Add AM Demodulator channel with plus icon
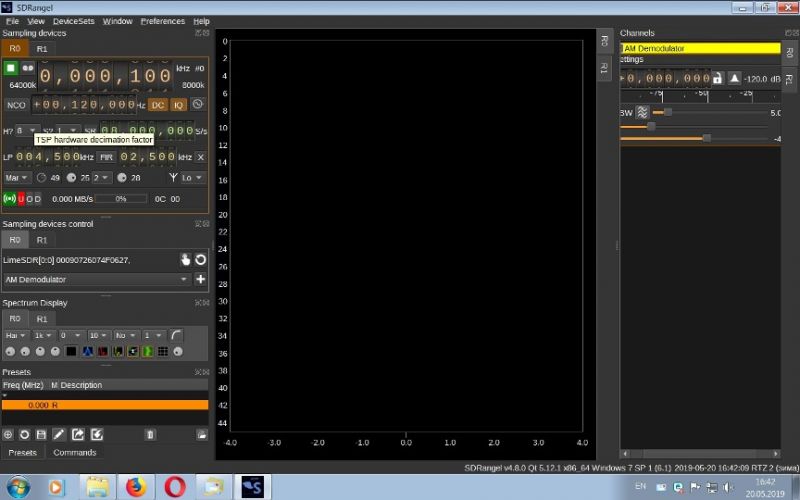Screen dimensions: 800x500 coord(200,279)
